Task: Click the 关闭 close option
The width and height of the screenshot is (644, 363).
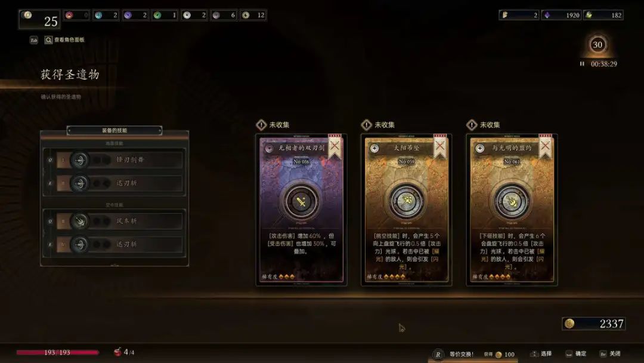Action: [610, 354]
